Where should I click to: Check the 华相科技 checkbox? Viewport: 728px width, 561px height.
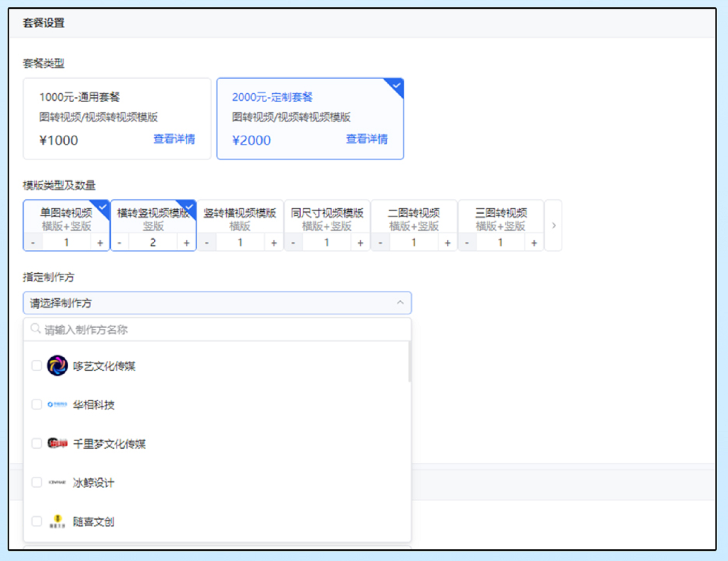pyautogui.click(x=37, y=404)
